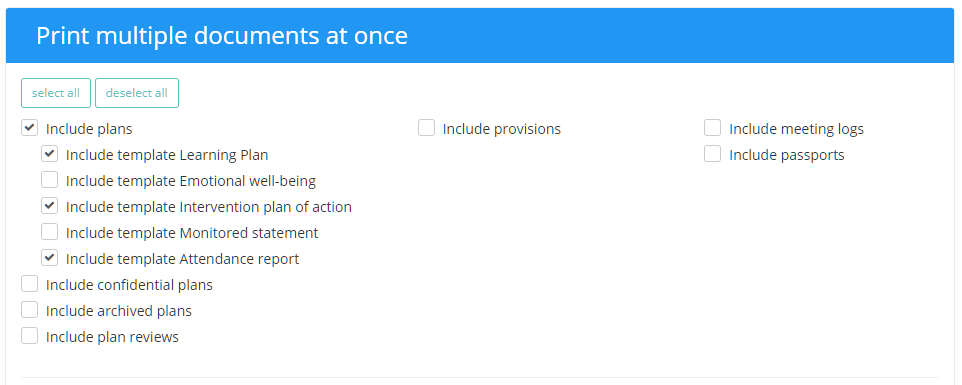This screenshot has height=385, width=962.
Task: Tick the Include passports checkbox
Action: click(x=712, y=154)
